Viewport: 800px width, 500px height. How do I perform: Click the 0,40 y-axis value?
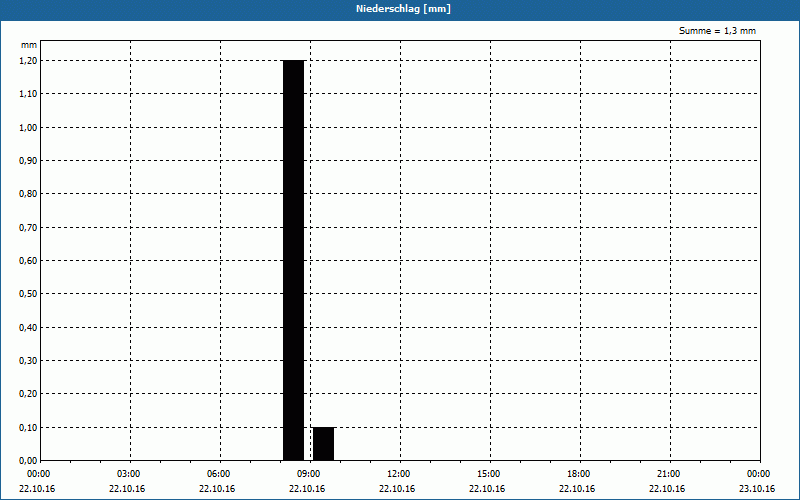click(28, 328)
